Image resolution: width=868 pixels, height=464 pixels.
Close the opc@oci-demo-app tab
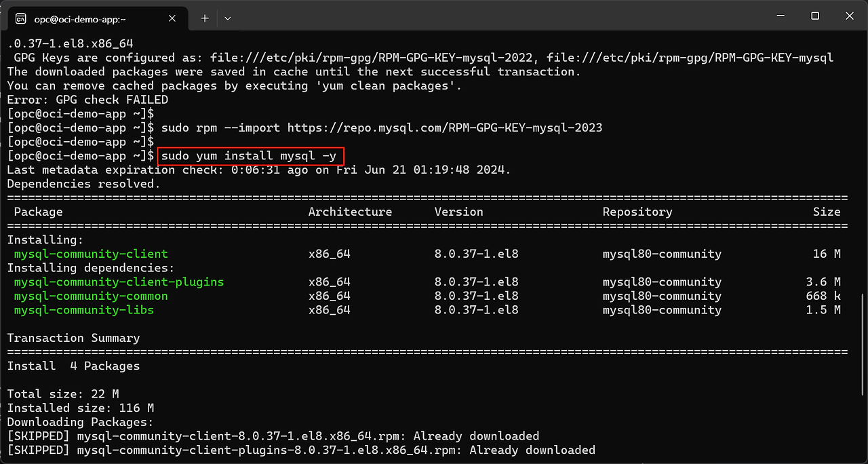(172, 18)
